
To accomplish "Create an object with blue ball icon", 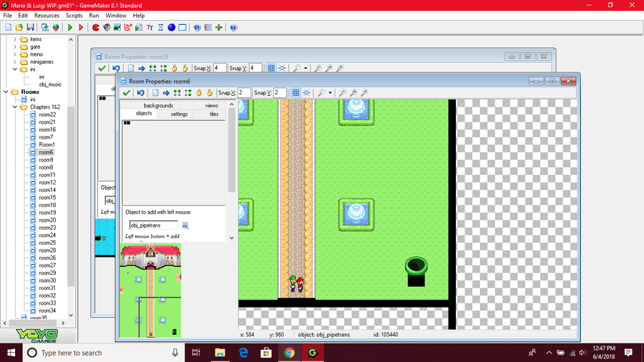I will click(171, 27).
